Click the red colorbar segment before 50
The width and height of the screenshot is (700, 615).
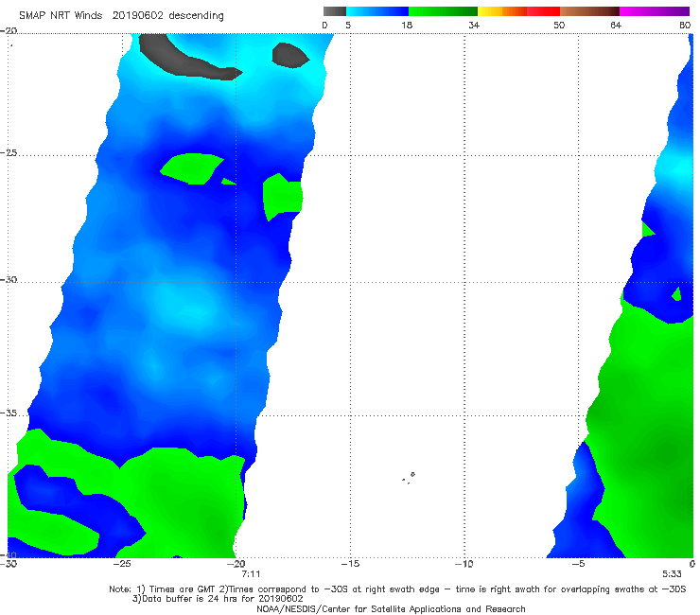coord(543,11)
